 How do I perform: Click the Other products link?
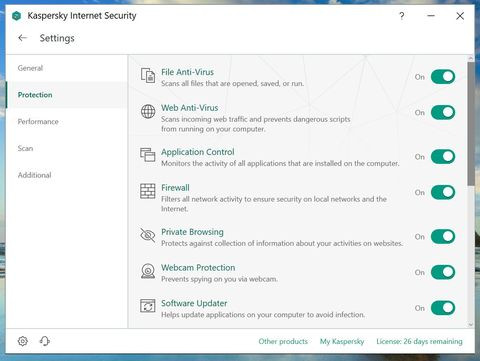click(283, 341)
